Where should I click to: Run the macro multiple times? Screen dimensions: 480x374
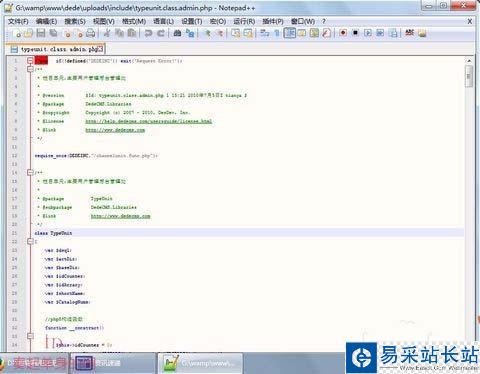click(380, 33)
